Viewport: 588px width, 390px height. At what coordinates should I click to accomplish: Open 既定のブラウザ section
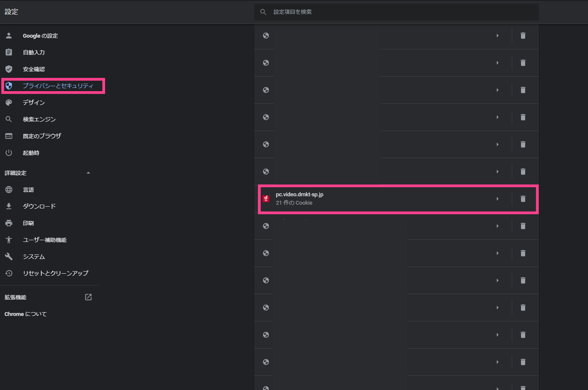point(42,136)
